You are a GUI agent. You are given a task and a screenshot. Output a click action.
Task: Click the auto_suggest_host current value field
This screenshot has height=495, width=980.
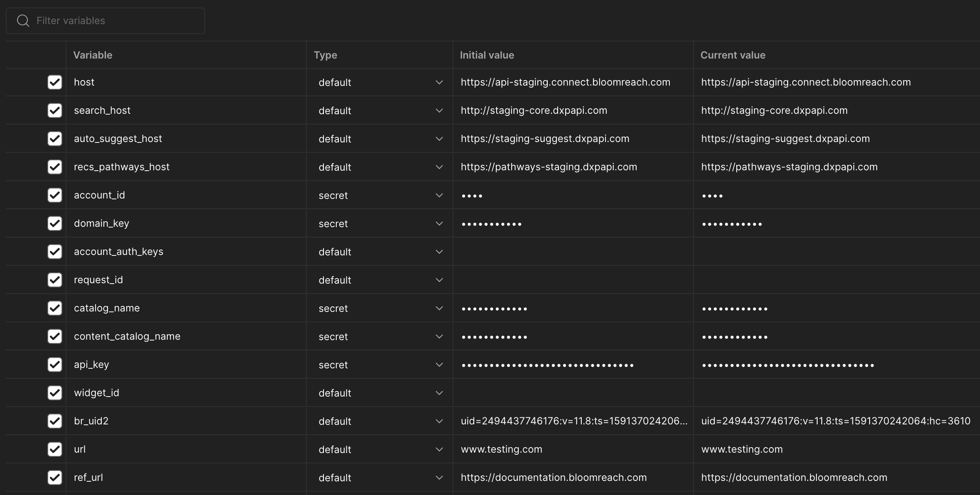pos(785,139)
